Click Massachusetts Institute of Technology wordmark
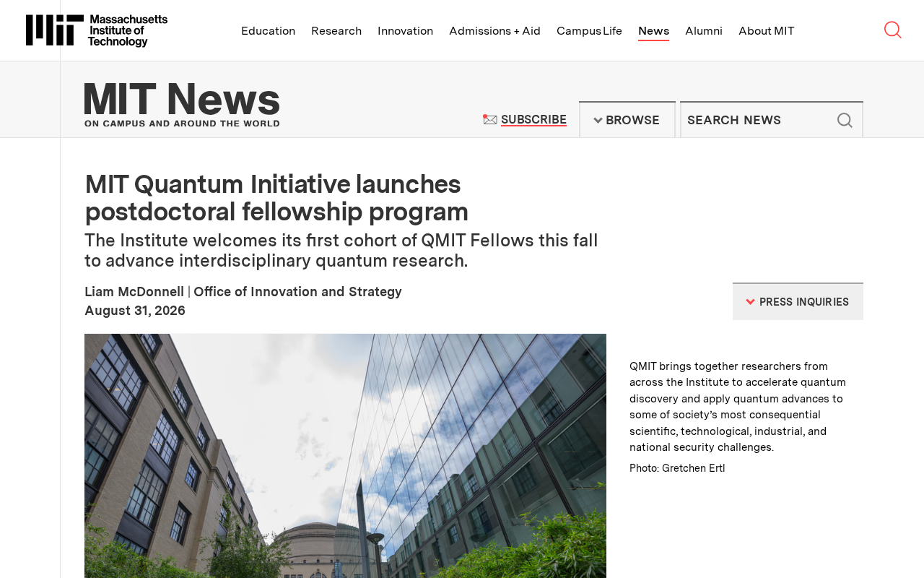The image size is (924, 578). [128, 31]
